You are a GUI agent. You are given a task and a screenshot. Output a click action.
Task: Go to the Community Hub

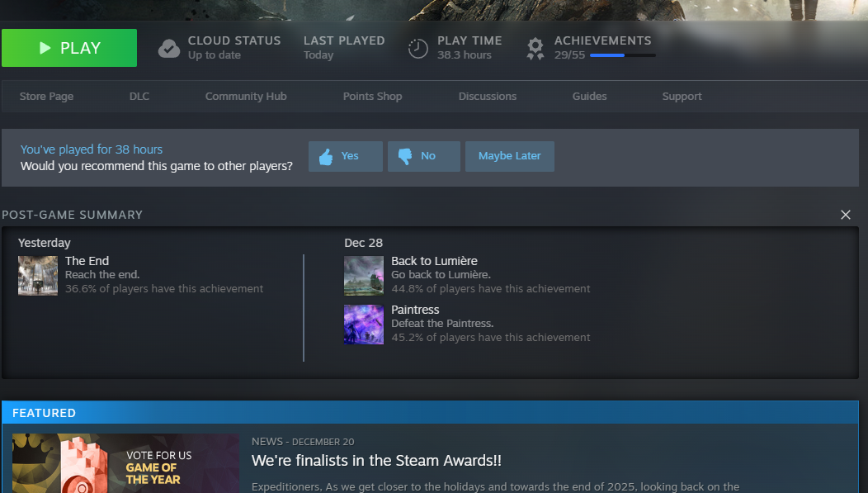coord(246,97)
